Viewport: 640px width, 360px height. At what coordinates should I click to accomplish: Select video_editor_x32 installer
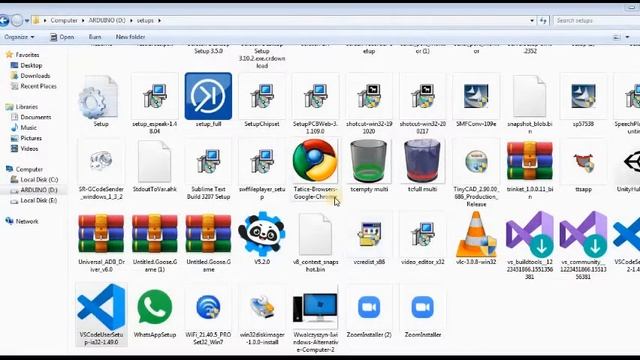coord(422,234)
